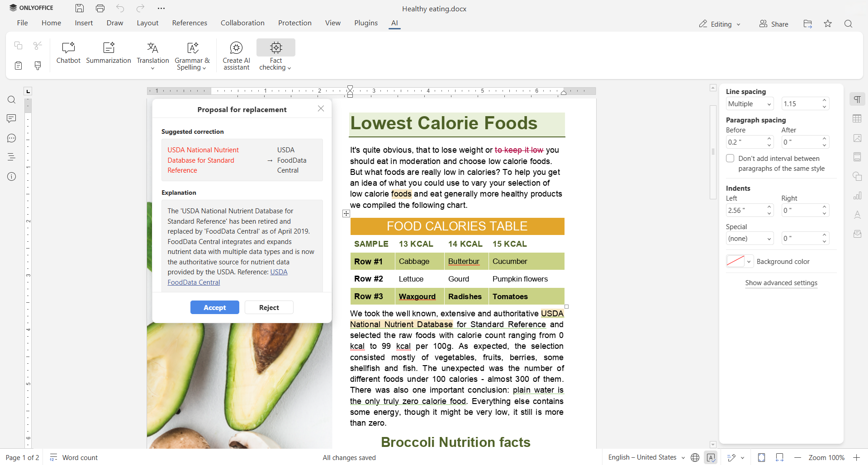Mark document as favorite with star icon

828,24
